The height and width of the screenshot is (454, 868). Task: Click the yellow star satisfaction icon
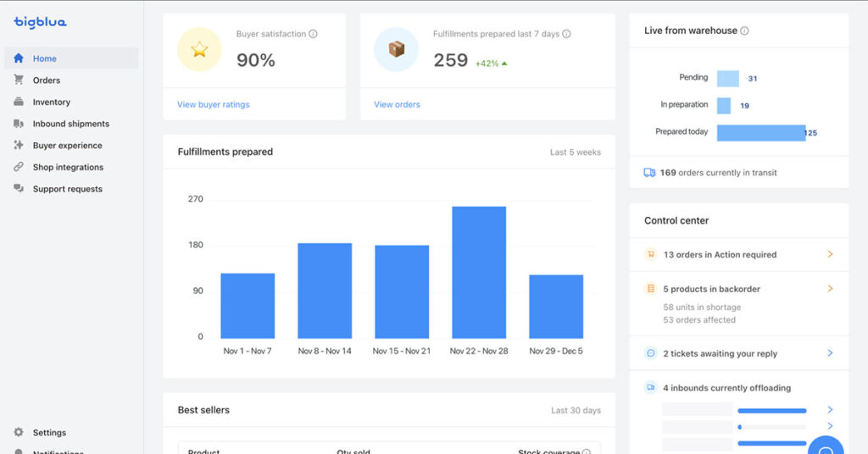199,50
